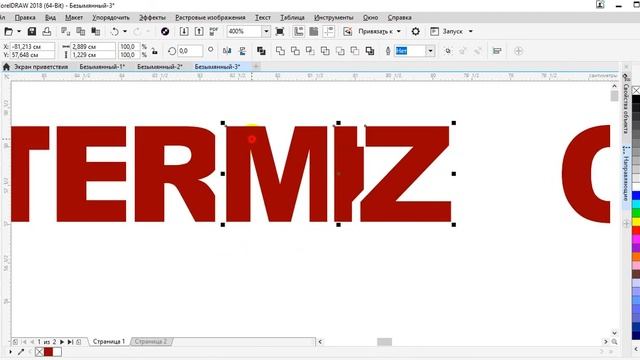
Task: Add a new document with the plus tab
Action: tap(256, 66)
